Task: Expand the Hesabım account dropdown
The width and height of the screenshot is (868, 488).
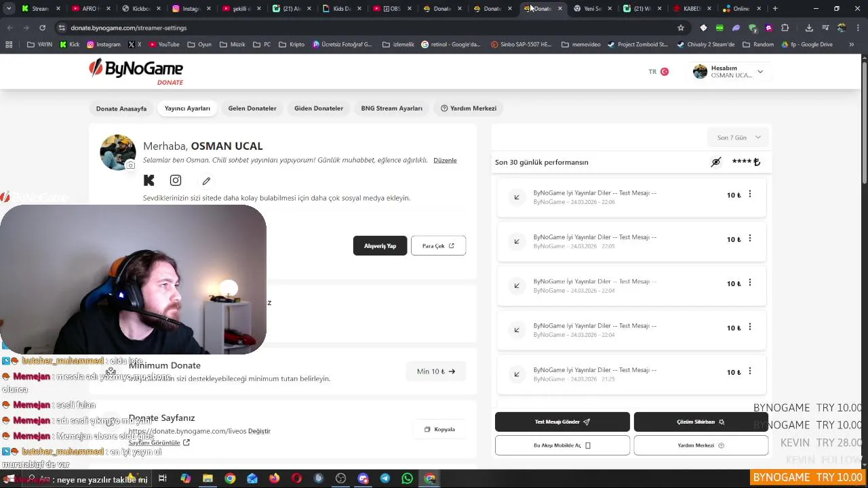Action: tap(731, 72)
